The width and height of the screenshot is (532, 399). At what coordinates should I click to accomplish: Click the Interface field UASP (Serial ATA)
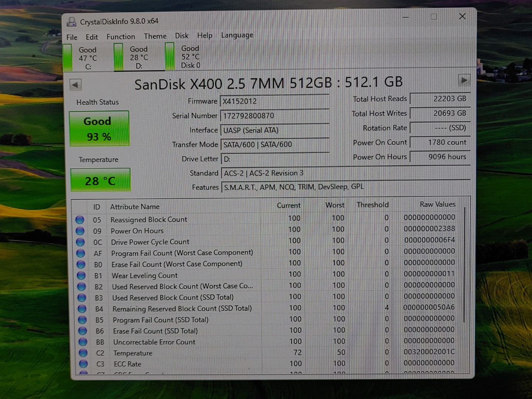pyautogui.click(x=275, y=130)
